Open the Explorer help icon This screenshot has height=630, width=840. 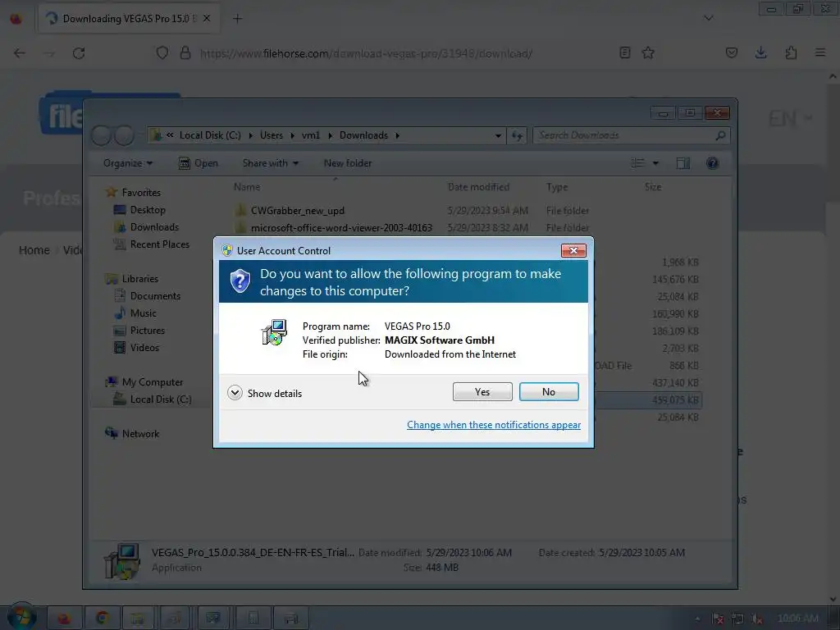point(713,163)
